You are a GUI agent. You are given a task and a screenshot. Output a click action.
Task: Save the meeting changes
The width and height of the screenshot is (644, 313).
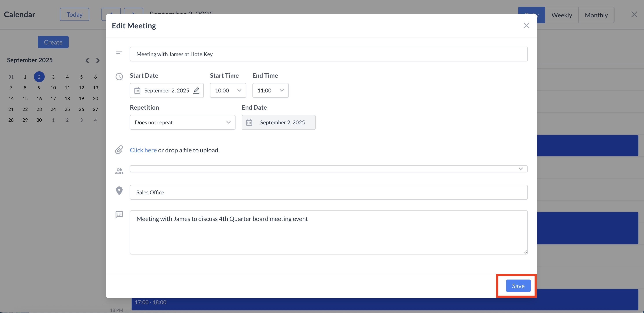click(518, 286)
